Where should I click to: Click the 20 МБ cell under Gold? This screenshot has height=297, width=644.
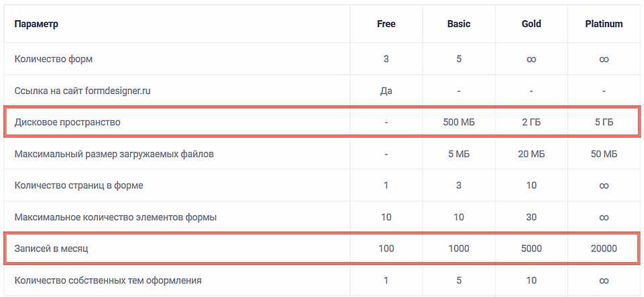531,154
